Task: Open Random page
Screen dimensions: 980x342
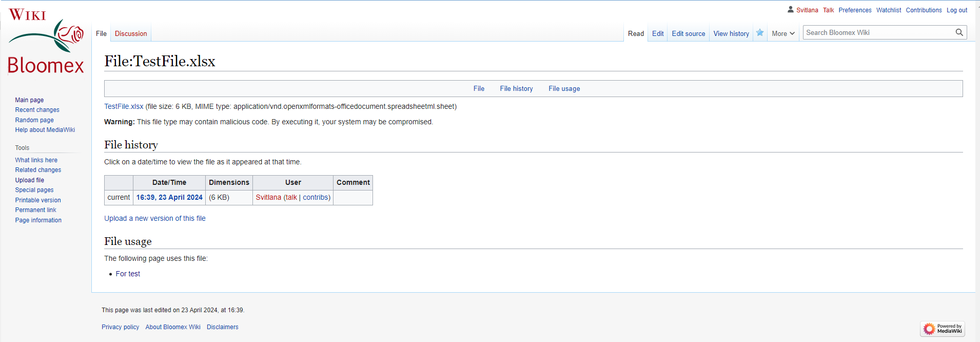Action: pos(34,120)
